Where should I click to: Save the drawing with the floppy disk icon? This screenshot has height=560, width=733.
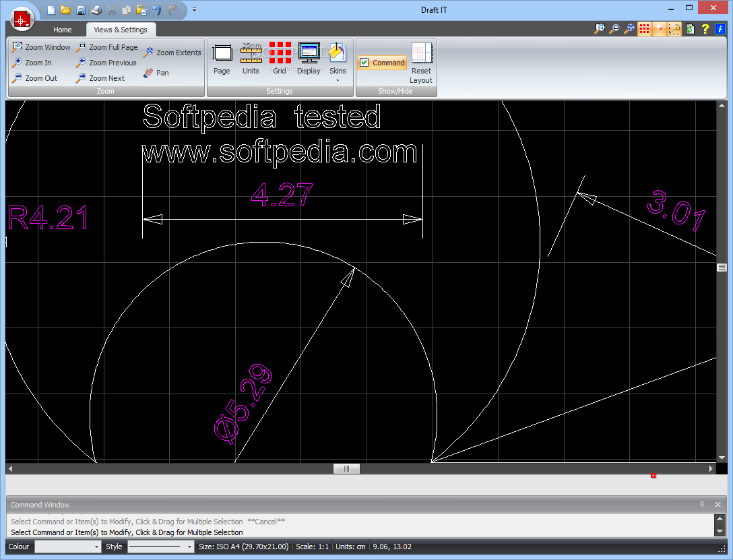coord(81,10)
